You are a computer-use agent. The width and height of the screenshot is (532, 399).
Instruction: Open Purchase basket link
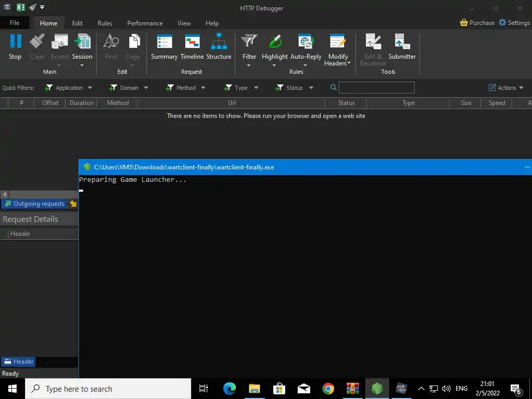tap(477, 23)
